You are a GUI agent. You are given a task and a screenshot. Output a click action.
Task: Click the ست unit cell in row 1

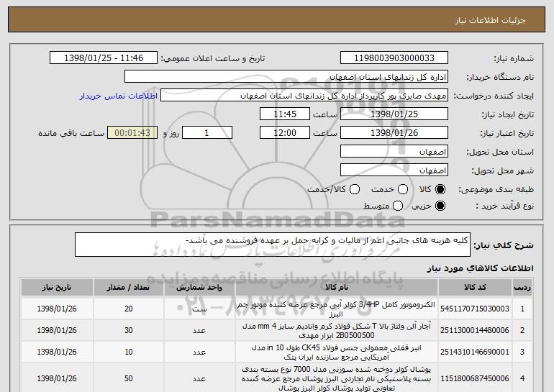(199, 309)
